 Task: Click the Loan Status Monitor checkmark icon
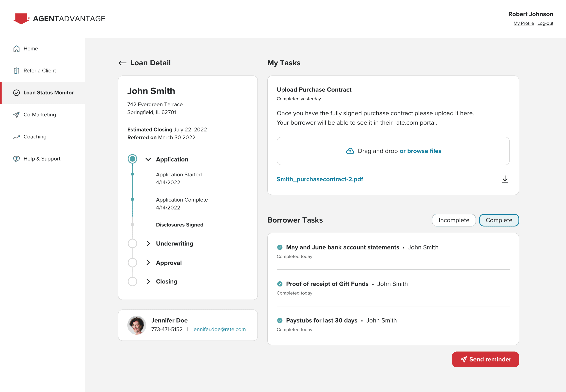pyautogui.click(x=16, y=93)
